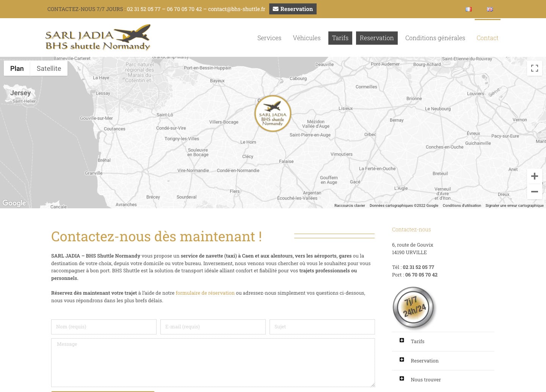The image size is (546, 392).
Task: Click the Contactez-nous dès maintenant heading
Action: (x=157, y=236)
